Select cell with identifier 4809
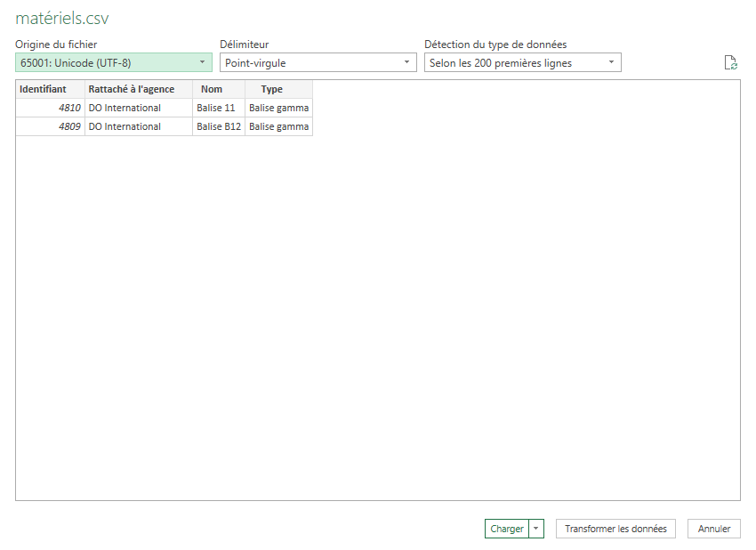 [50, 126]
